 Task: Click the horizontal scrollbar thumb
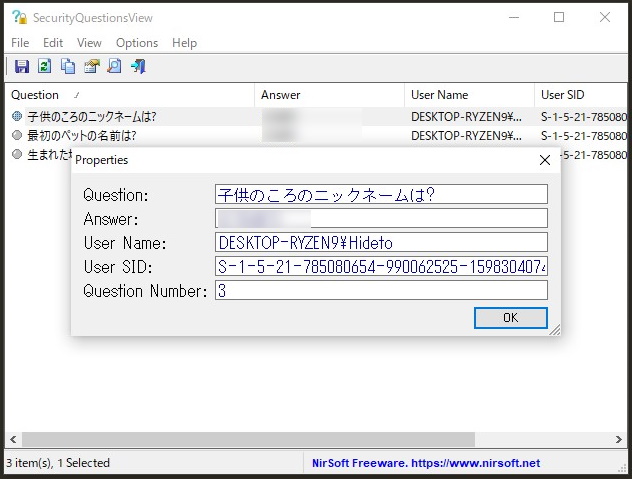[x=248, y=439]
